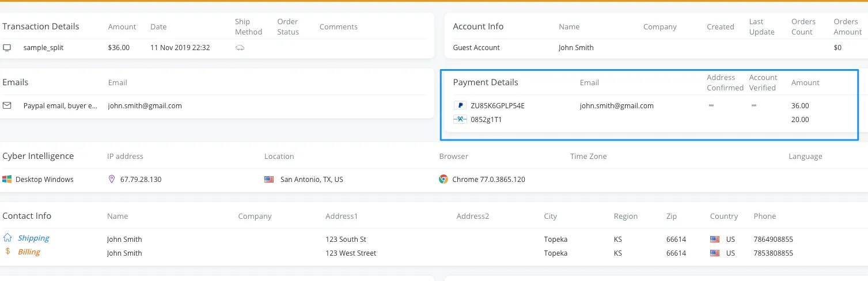Viewport: 868px width, 281px height.
Task: Click the Time Zone column header
Action: coord(588,156)
